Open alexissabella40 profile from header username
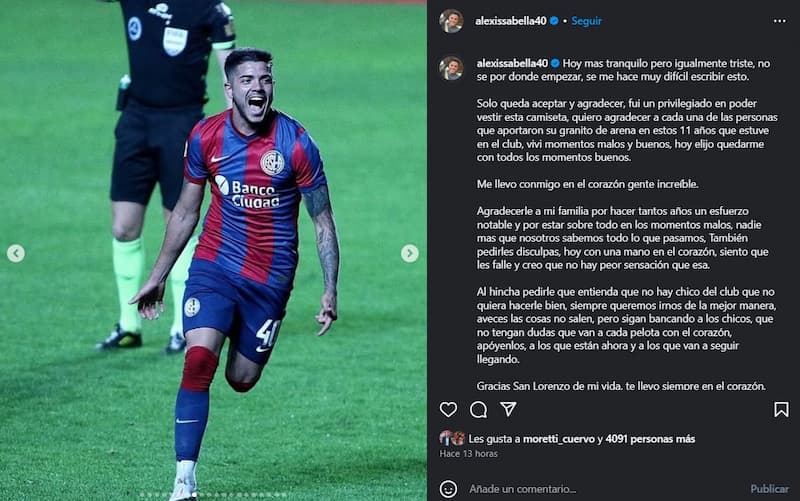 pyautogui.click(x=510, y=21)
